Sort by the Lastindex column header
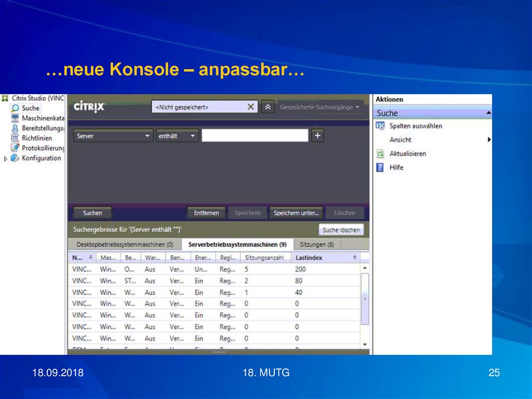This screenshot has width=532, height=399. pyautogui.click(x=325, y=258)
